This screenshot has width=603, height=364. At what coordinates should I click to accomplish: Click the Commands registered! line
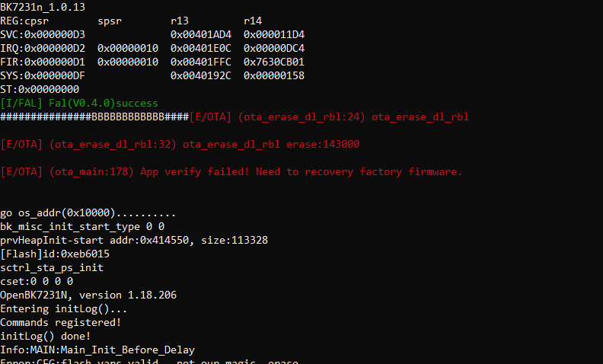click(61, 322)
